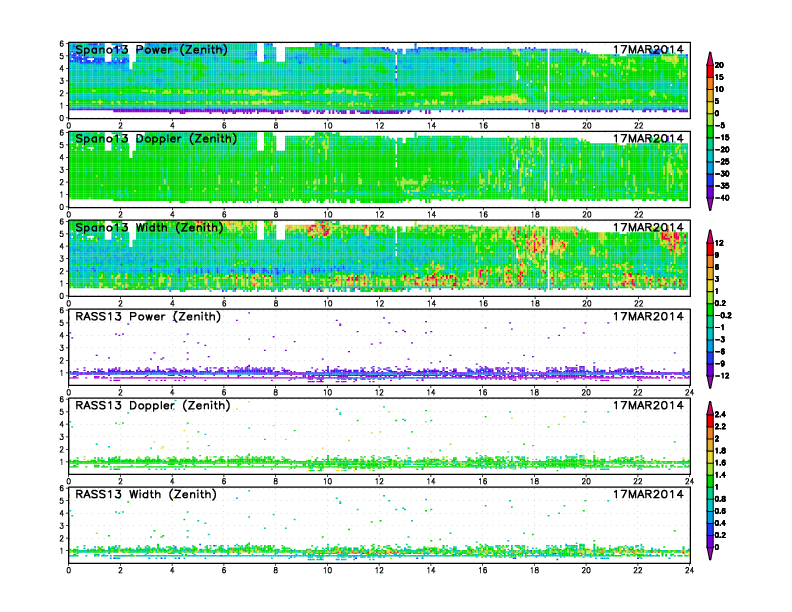Pick the -40 label on the top colorbar

(733, 198)
